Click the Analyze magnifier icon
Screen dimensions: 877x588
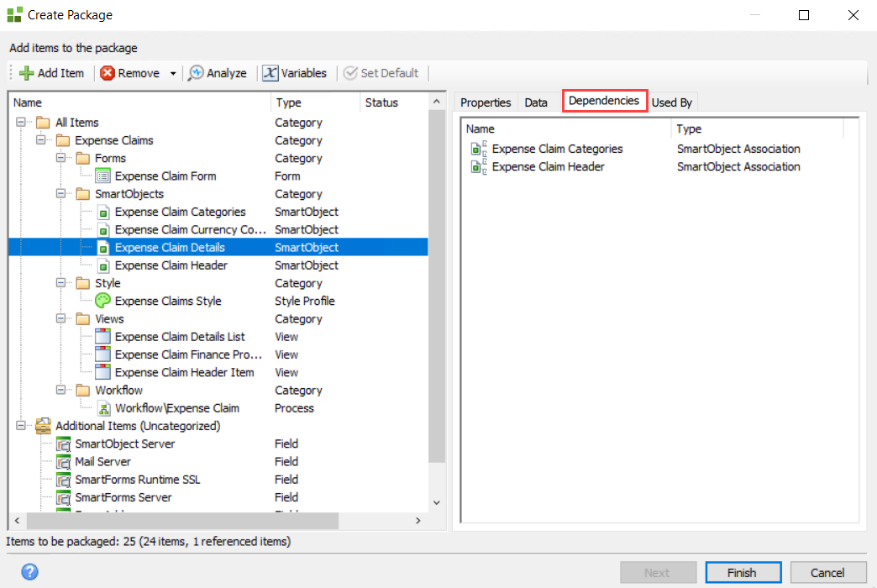196,73
